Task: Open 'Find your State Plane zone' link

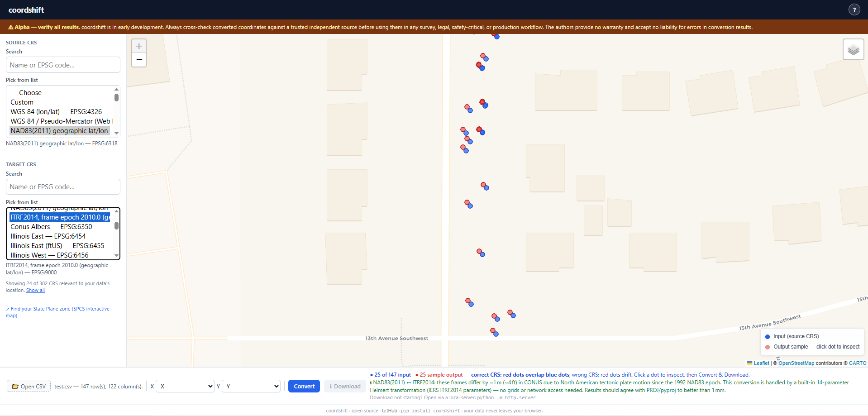Action: click(x=57, y=312)
